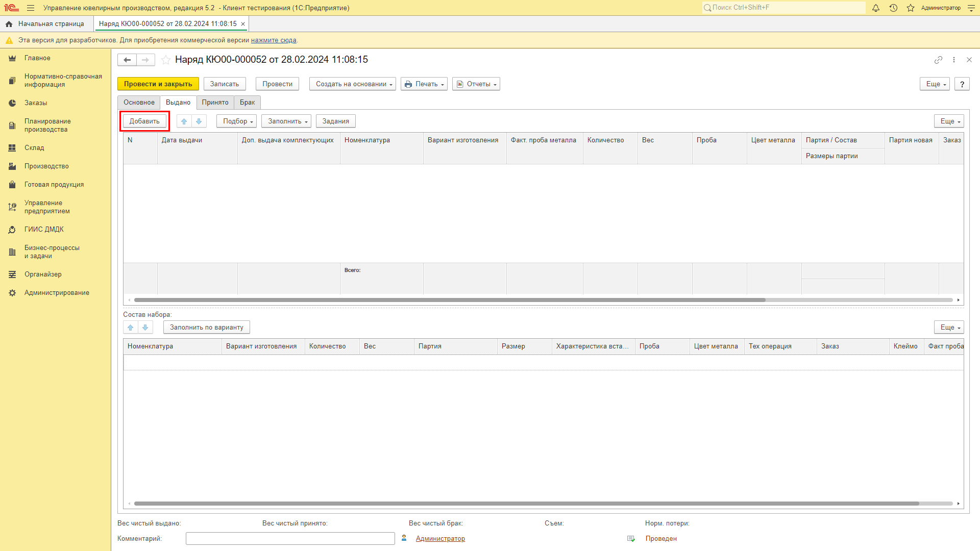This screenshot has height=551, width=980.
Task: Open Управление предприятием section
Action: point(55,207)
